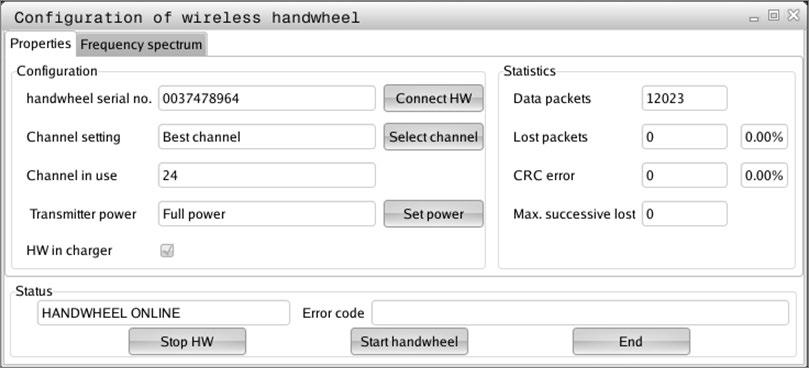Click the Channel in use field
The height and width of the screenshot is (368, 809).
pyautogui.click(x=267, y=175)
